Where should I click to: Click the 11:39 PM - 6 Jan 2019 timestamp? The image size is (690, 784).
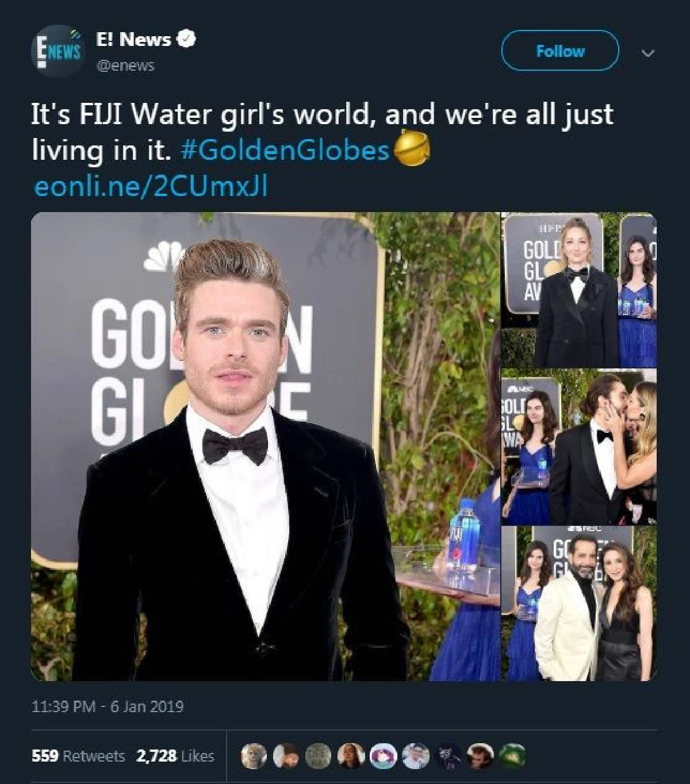click(107, 706)
